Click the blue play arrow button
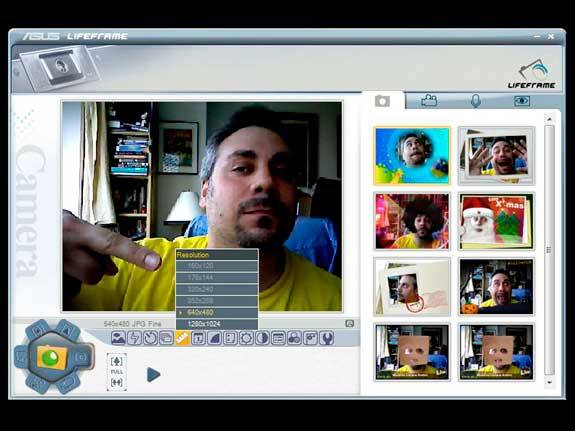 click(x=153, y=375)
